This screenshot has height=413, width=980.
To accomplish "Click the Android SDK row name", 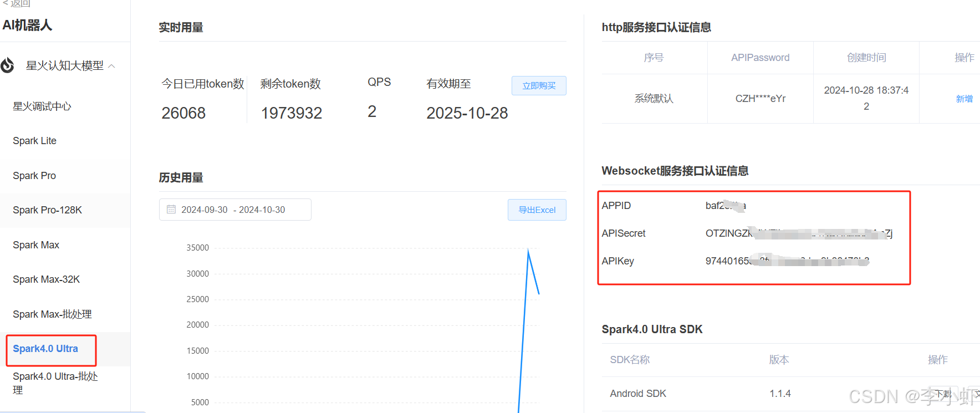I will click(x=638, y=394).
